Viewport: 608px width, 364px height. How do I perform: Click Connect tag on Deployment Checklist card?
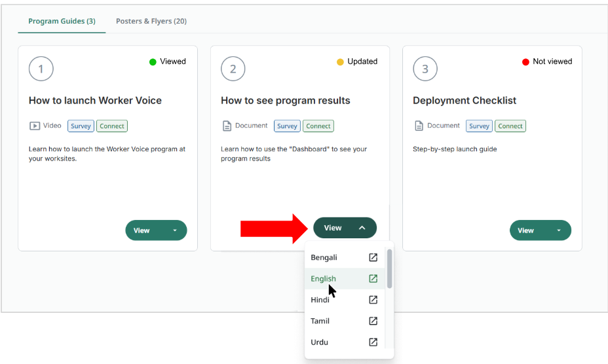(510, 126)
